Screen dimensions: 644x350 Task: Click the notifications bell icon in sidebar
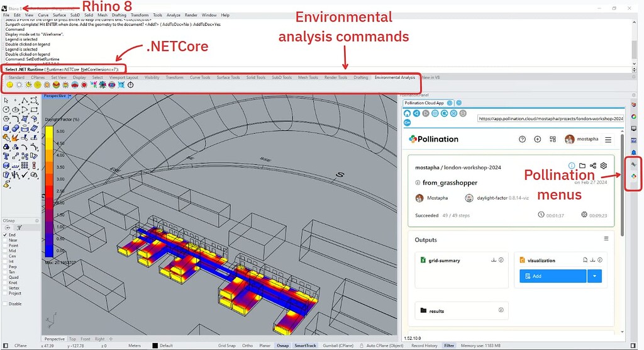(x=634, y=152)
